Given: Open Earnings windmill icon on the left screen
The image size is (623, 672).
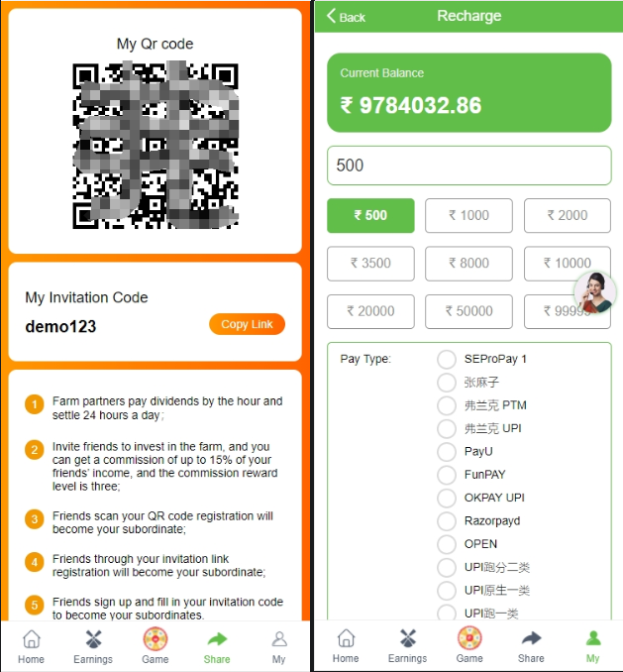Looking at the screenshot, I should point(93,639).
